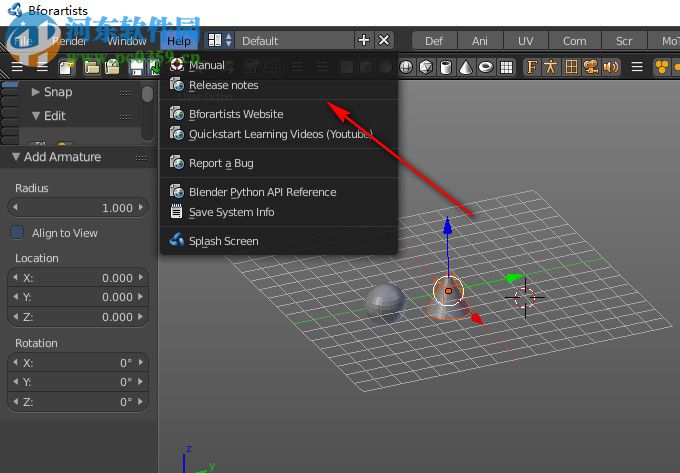This screenshot has height=473, width=680.
Task: Increase Radius with the right arrow
Action: click(x=141, y=207)
